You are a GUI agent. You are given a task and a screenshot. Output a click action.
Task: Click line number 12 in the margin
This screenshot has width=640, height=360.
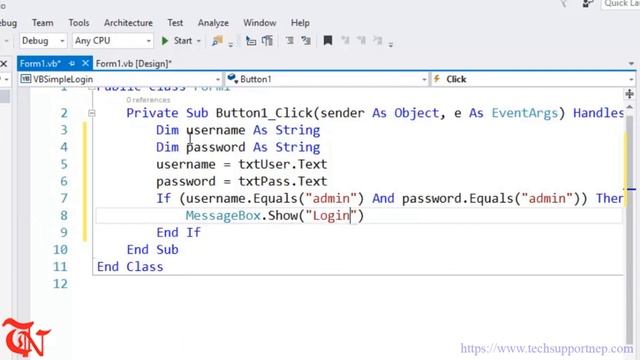[x=60, y=284]
